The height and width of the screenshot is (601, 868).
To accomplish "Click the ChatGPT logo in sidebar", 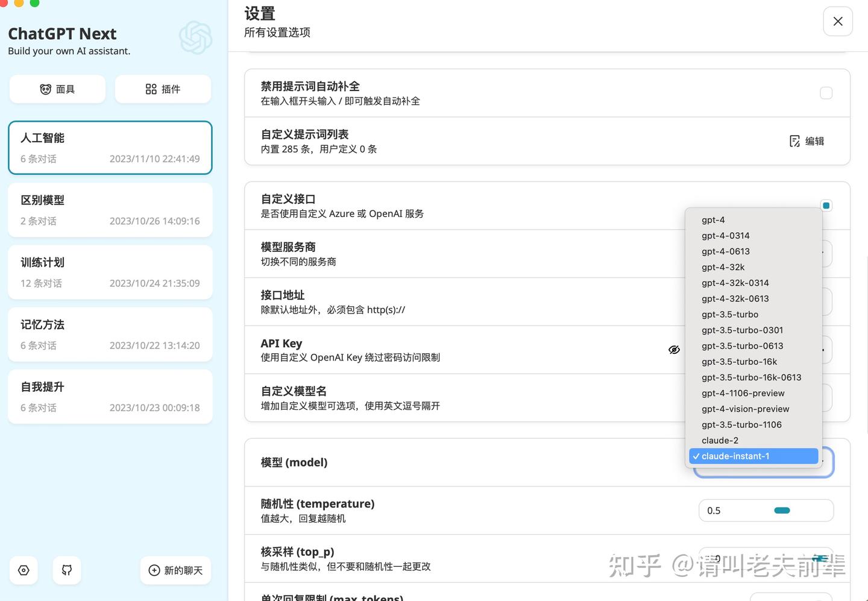I will coord(196,38).
